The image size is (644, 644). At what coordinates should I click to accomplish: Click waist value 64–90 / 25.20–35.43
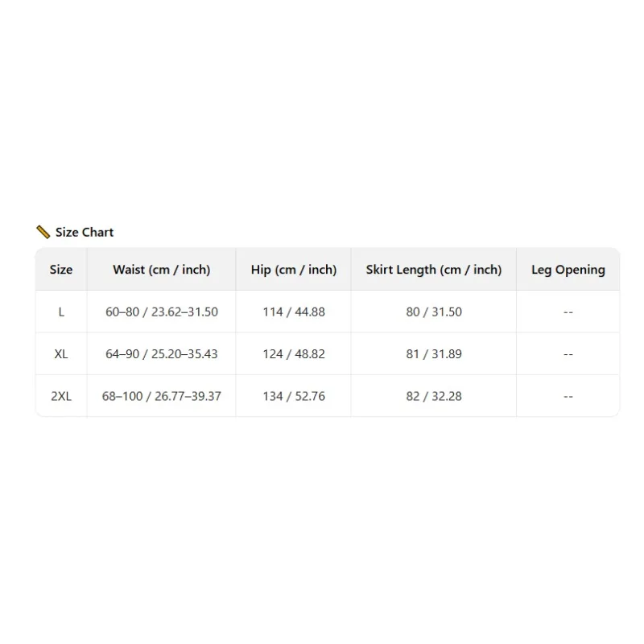(x=162, y=354)
